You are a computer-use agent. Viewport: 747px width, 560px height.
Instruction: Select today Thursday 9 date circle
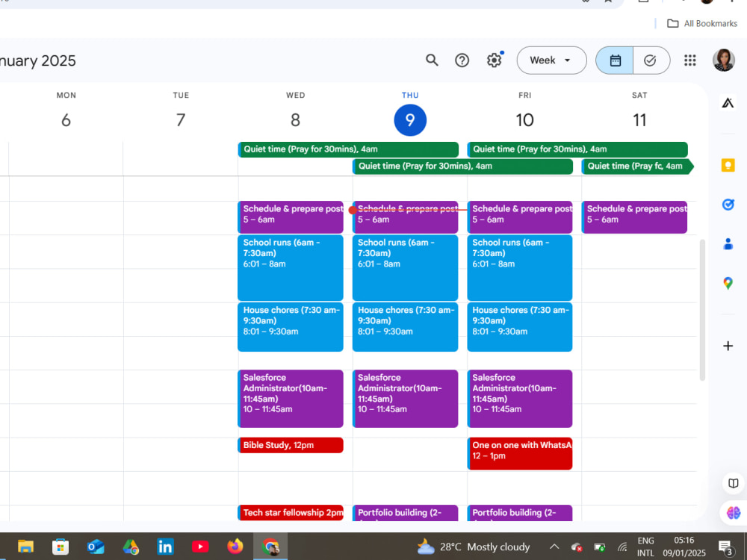point(410,120)
